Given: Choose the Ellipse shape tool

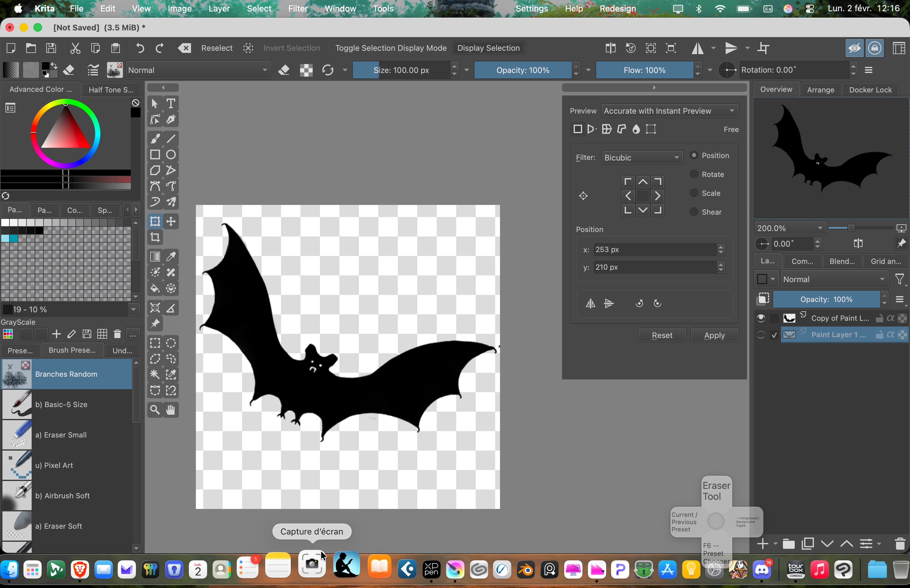Looking at the screenshot, I should [171, 155].
